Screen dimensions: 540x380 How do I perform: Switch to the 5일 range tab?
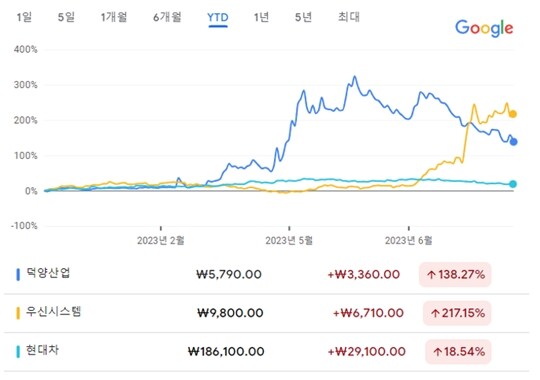pos(66,17)
